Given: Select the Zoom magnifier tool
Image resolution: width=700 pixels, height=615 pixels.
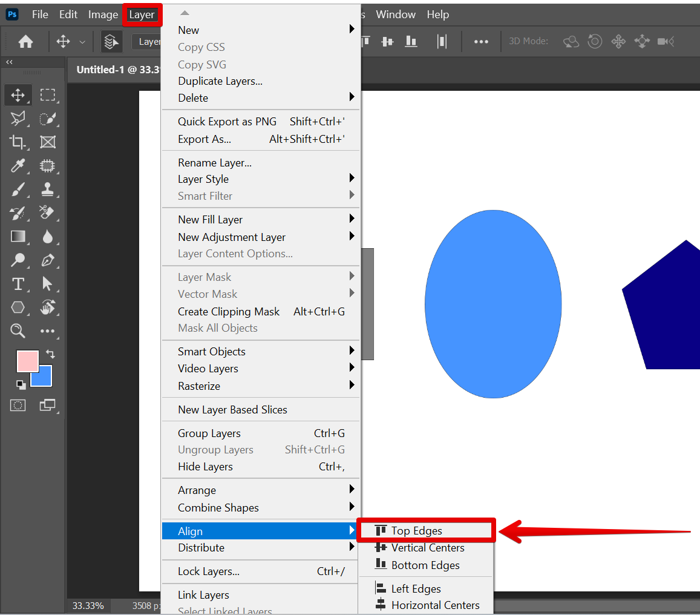Looking at the screenshot, I should pos(18,331).
